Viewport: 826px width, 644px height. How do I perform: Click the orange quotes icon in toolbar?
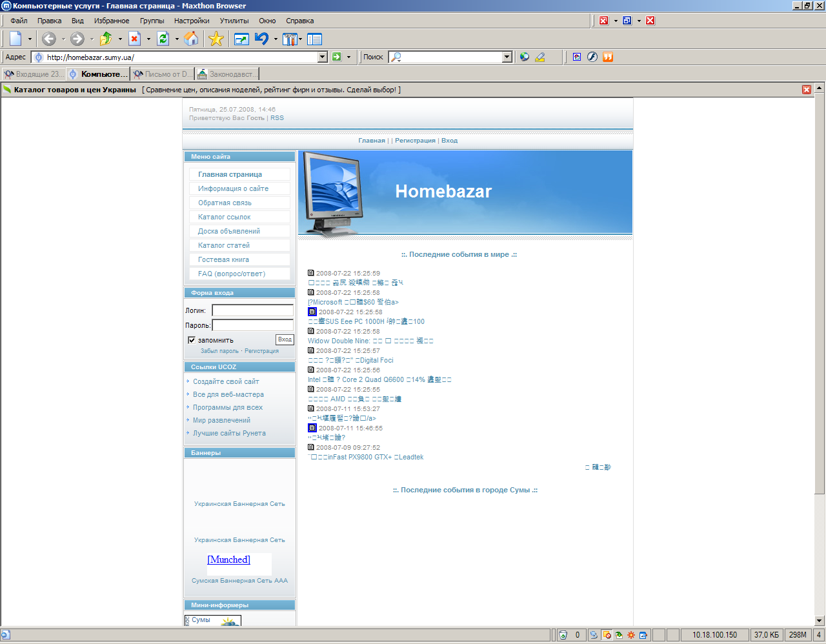coord(607,57)
